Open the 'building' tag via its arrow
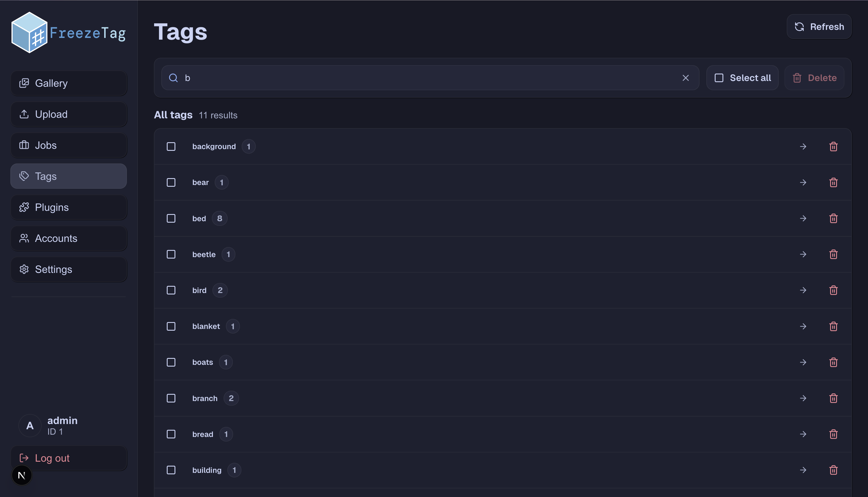The image size is (868, 497). [x=803, y=470]
